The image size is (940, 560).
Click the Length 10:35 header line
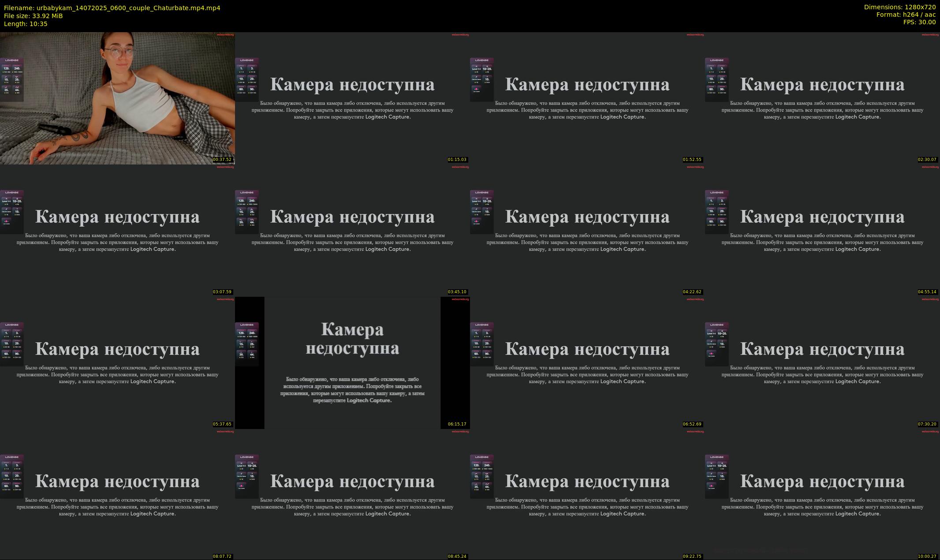[x=26, y=24]
